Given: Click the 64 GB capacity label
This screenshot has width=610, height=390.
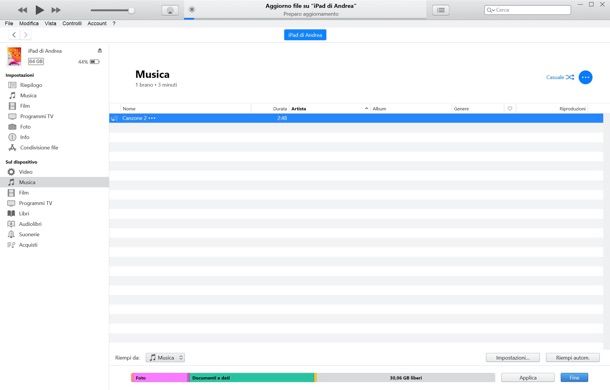Looking at the screenshot, I should coord(36,61).
